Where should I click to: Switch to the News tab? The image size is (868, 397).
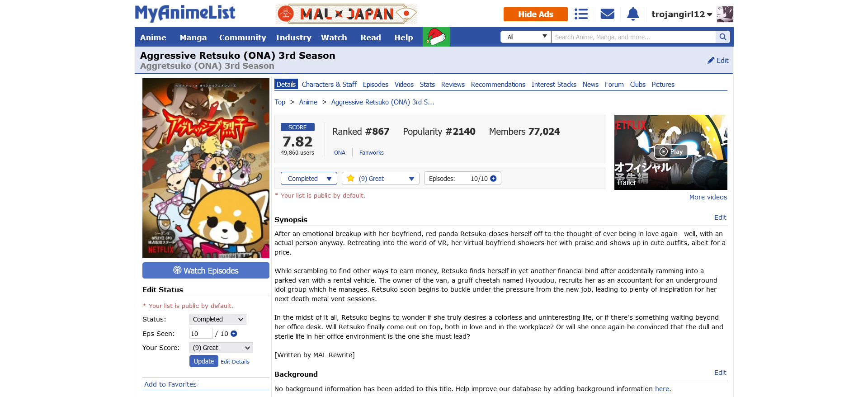[590, 85]
